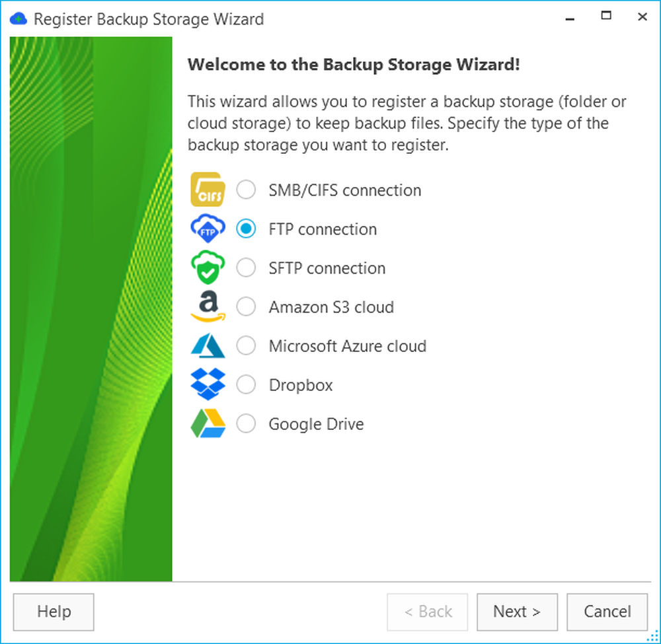Click the window resize grip corner
The width and height of the screenshot is (661, 644).
click(652, 635)
